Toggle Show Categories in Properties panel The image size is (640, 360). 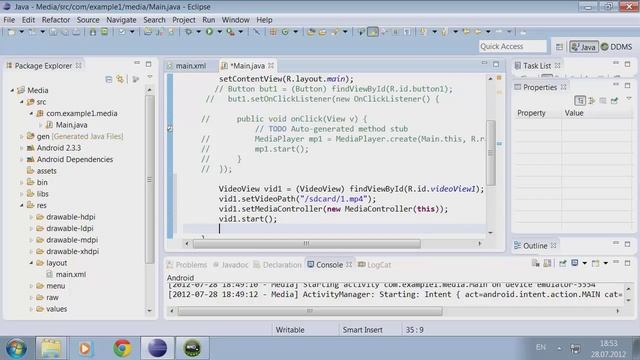coord(580,100)
